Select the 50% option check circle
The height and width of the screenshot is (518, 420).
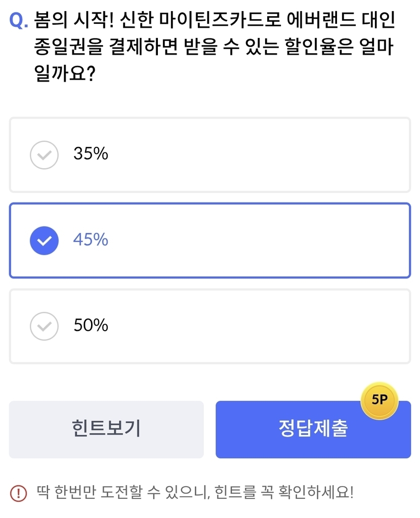tap(45, 326)
